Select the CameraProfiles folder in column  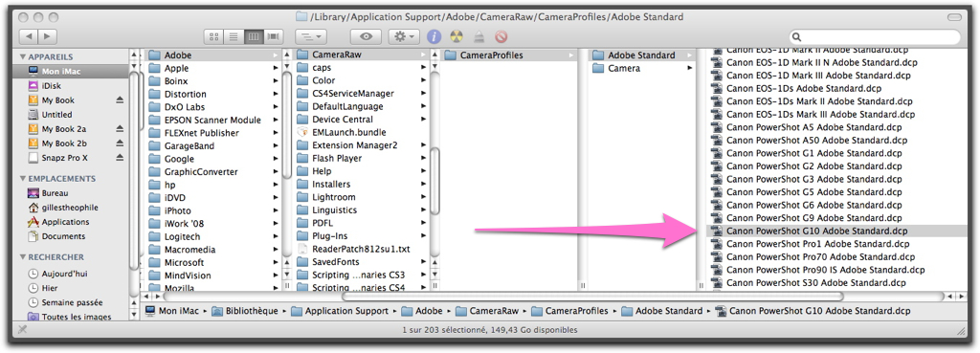(x=509, y=55)
